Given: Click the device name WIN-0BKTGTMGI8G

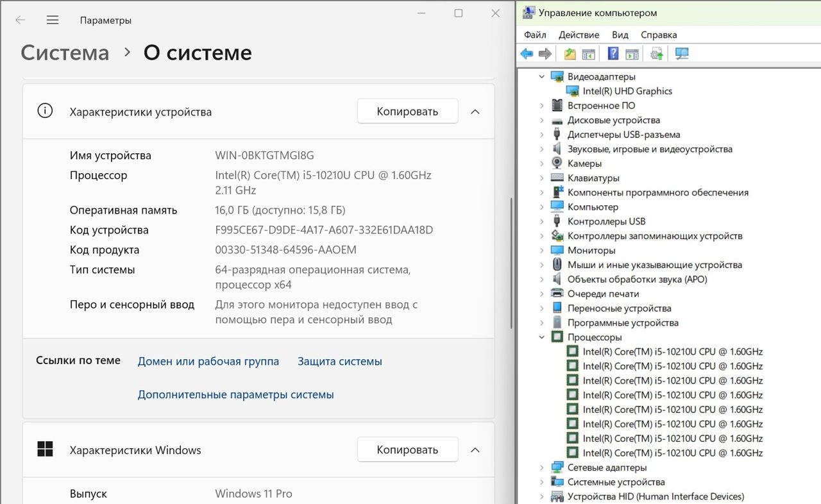Looking at the screenshot, I should [265, 156].
